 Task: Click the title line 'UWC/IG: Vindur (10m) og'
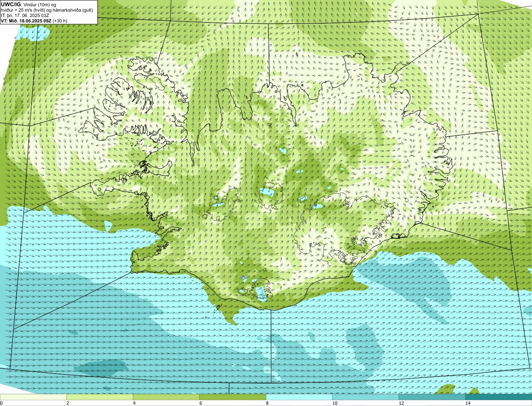coord(29,5)
